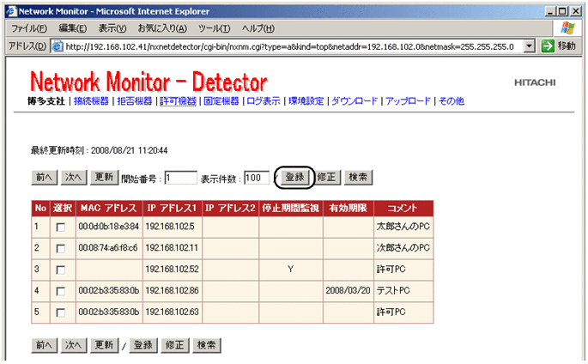Click the Internet Explorer title bar icon
588x364 pixels.
coord(12,11)
